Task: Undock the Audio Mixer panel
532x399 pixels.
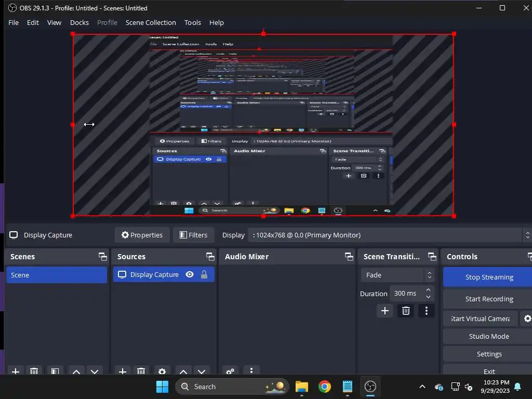Action: click(x=349, y=257)
